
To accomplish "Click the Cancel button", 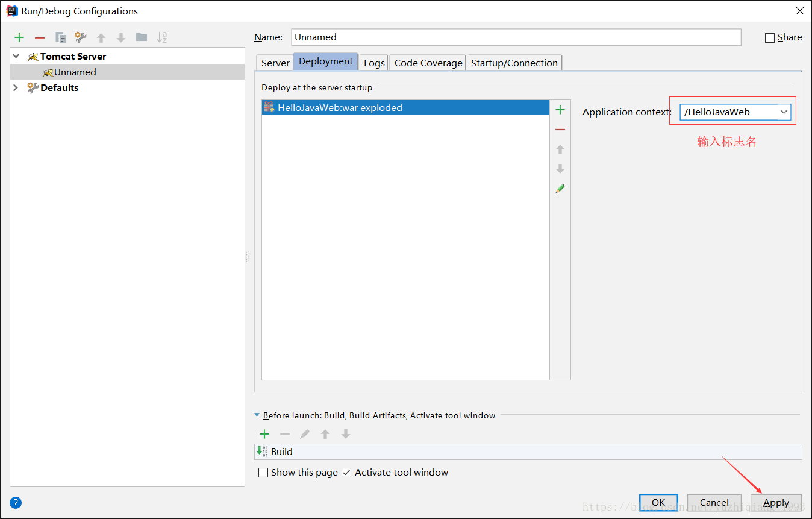I will [x=714, y=503].
